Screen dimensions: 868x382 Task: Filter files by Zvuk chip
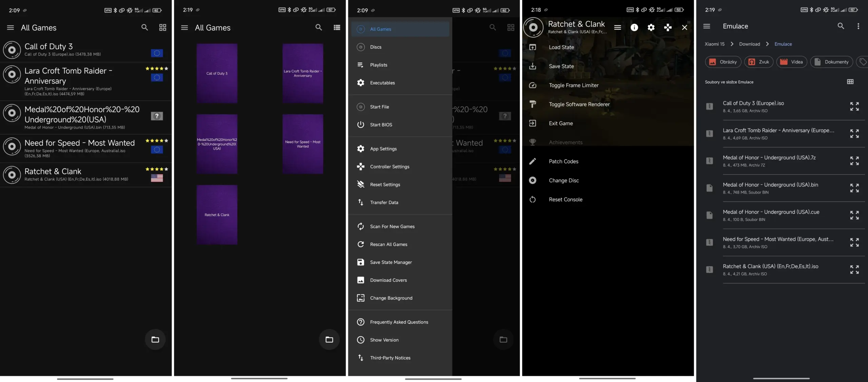759,62
